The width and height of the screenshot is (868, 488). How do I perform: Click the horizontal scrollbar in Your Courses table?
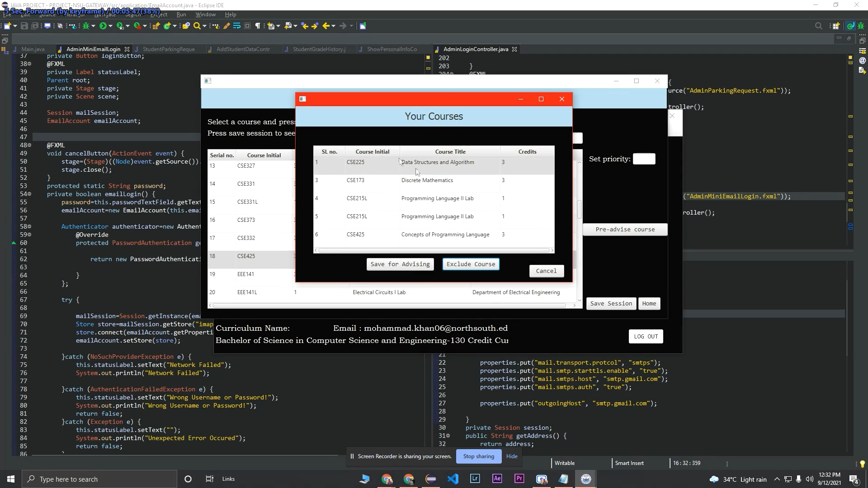point(434,250)
